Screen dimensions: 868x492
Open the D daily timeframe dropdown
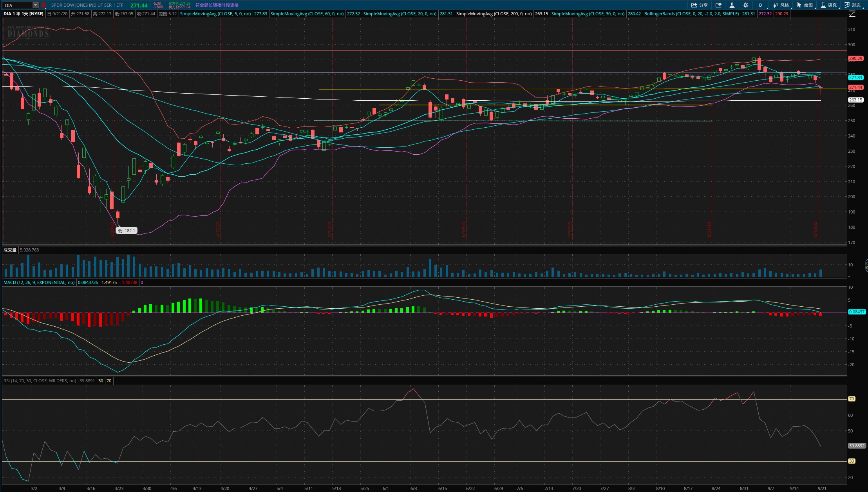click(760, 5)
